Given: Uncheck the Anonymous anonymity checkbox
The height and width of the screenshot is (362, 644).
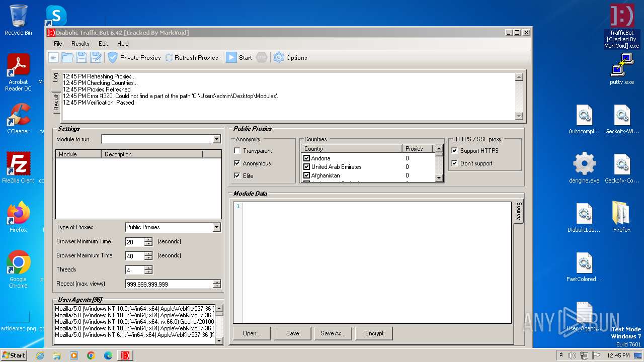Looking at the screenshot, I should coord(237,163).
